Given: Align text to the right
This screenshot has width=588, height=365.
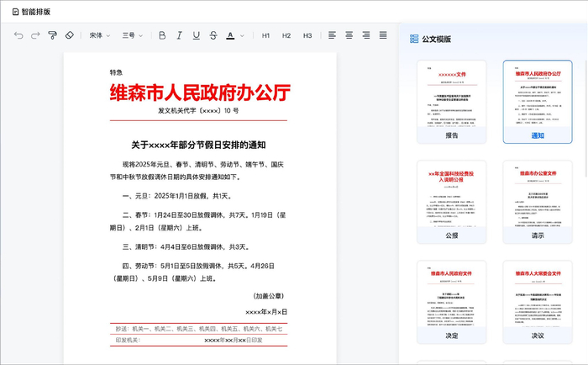Looking at the screenshot, I should (366, 35).
